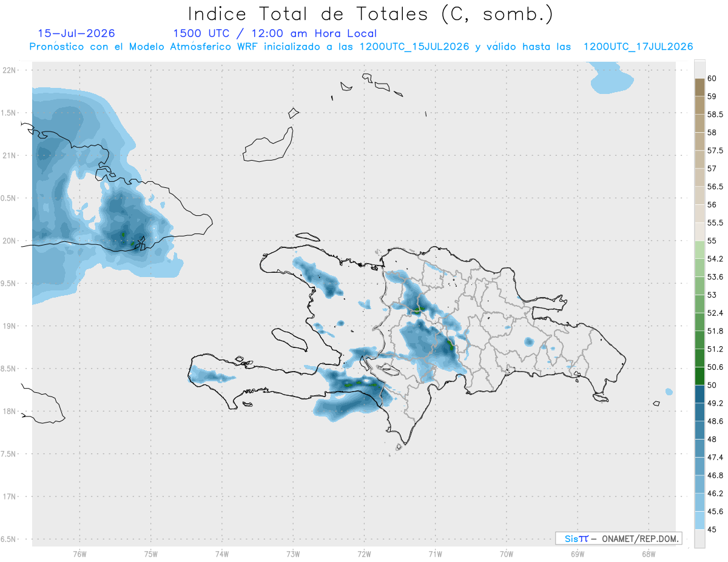The height and width of the screenshot is (562, 728).
Task: Click the colorbar value '53.6'
Action: [x=715, y=277]
